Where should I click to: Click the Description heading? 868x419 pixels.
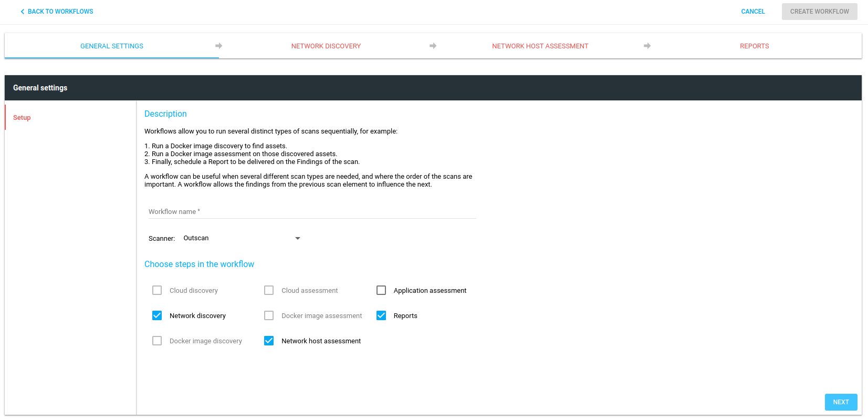(x=165, y=114)
